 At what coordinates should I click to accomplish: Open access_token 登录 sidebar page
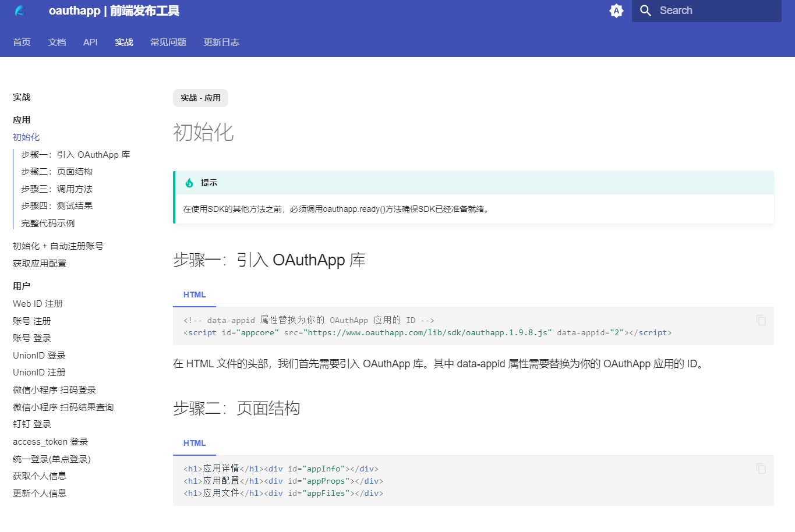(x=51, y=442)
